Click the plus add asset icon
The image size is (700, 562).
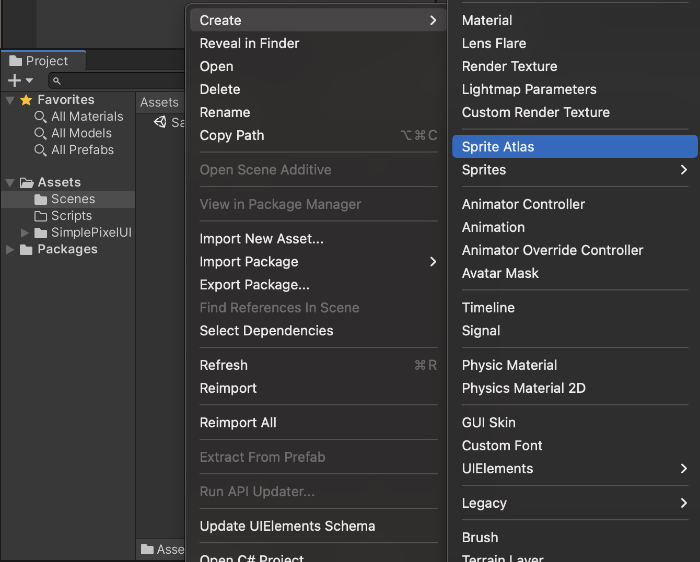(x=14, y=80)
